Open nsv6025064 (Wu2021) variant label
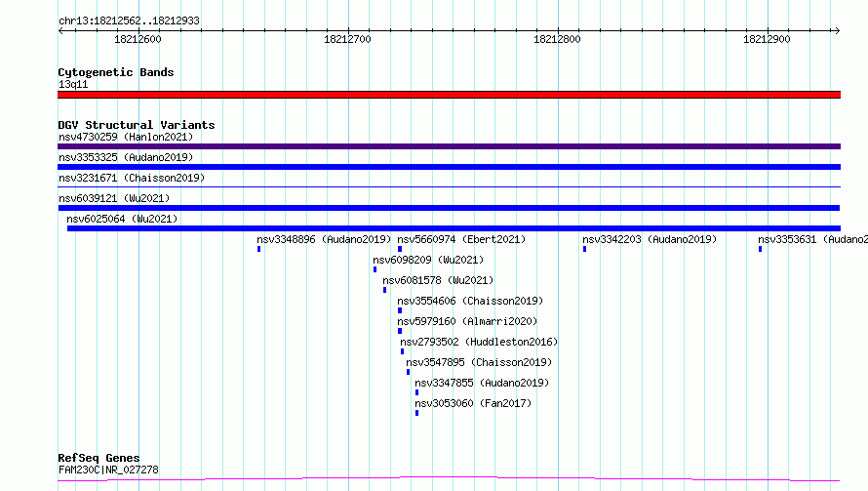This screenshot has height=491, width=868. [x=122, y=219]
